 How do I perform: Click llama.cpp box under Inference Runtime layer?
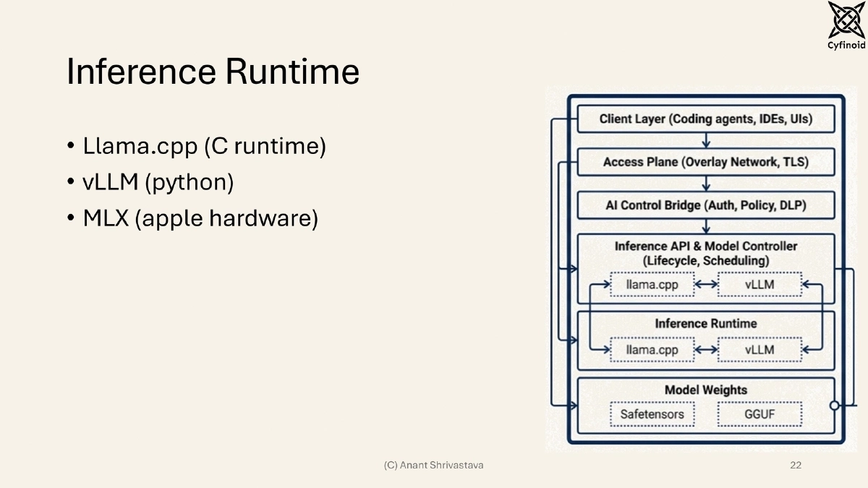coord(652,350)
